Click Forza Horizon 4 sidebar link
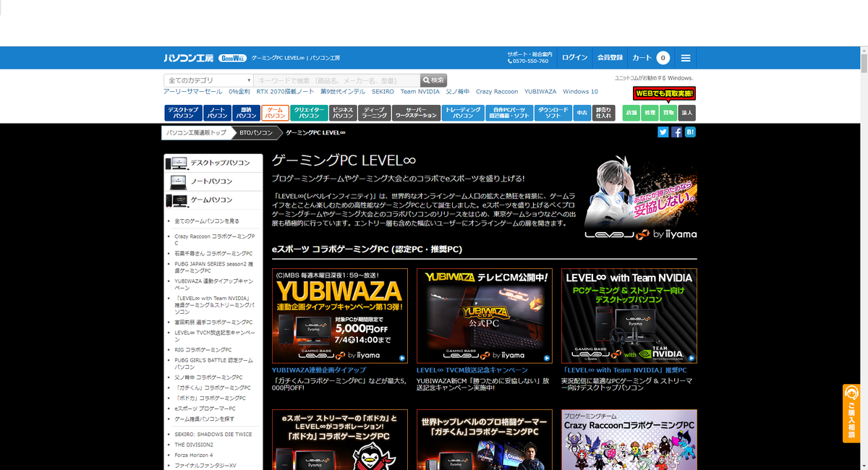Viewport: 868px width, 470px height. pyautogui.click(x=194, y=456)
